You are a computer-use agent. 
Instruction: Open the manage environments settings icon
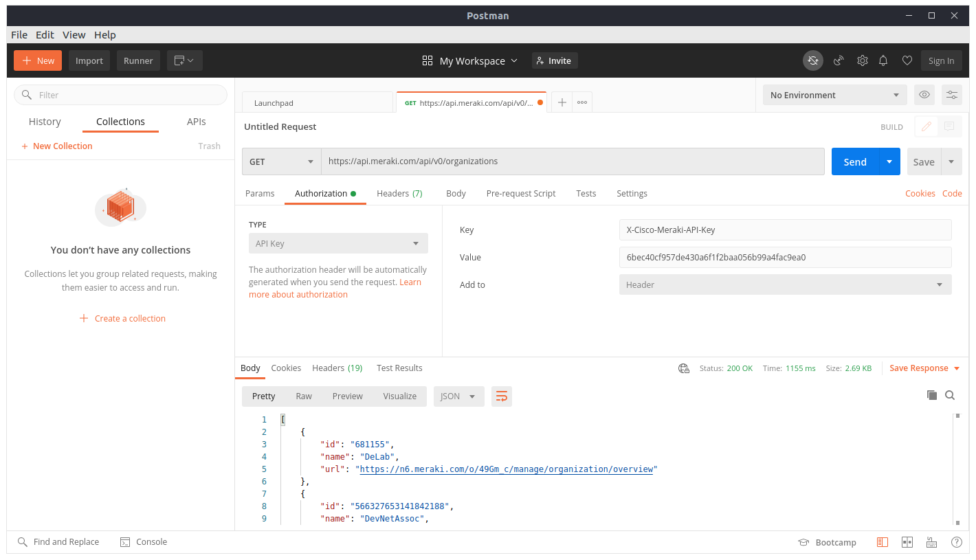[x=952, y=95]
